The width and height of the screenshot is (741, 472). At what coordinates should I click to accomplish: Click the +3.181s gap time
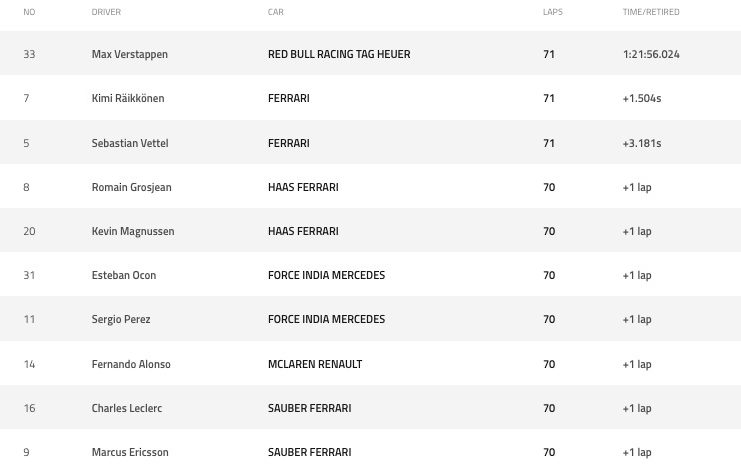point(641,143)
